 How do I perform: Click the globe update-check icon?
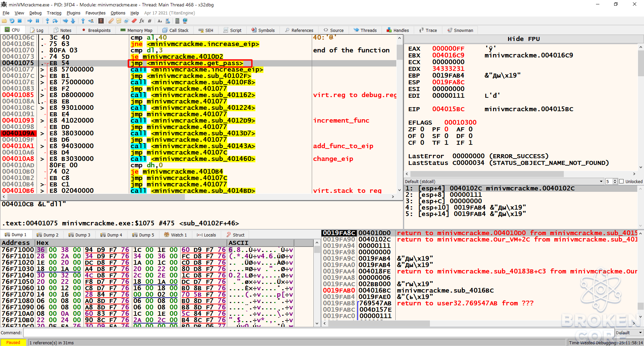pyautogui.click(x=185, y=21)
